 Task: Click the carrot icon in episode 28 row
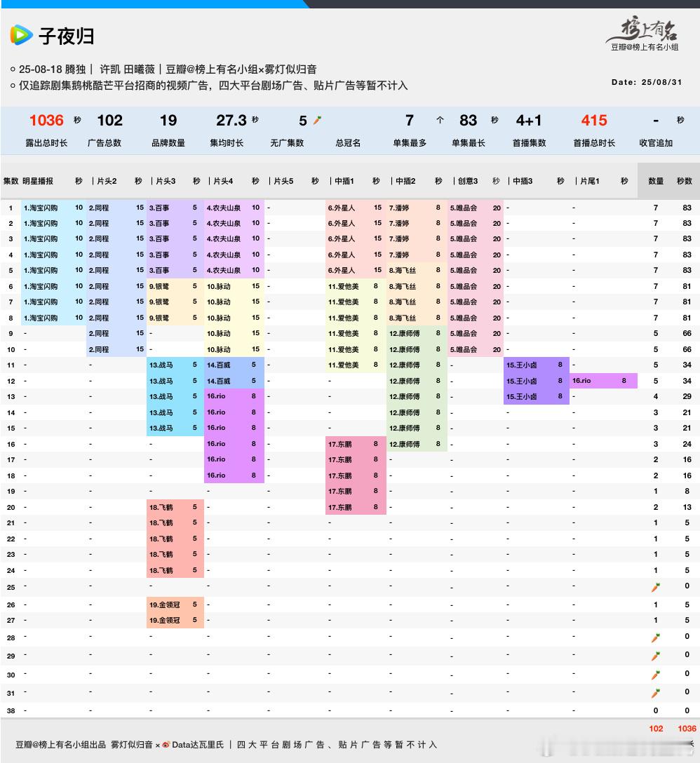656,638
